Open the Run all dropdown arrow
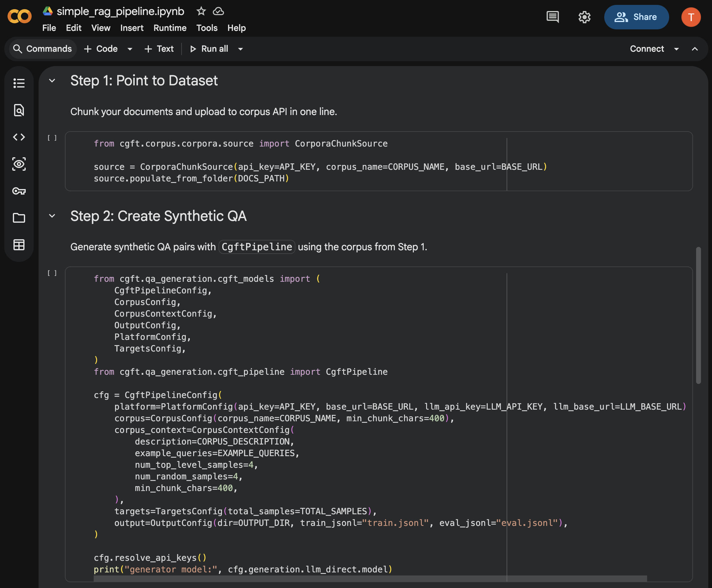The height and width of the screenshot is (588, 712). click(241, 49)
